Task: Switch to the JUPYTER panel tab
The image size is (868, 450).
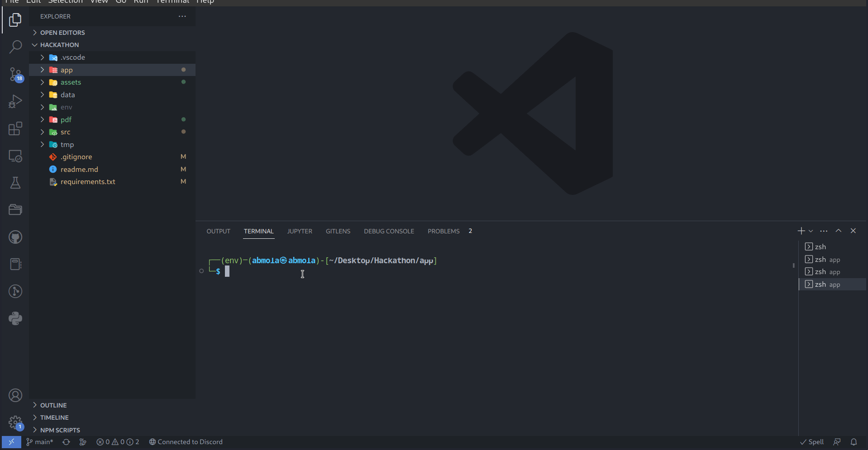Action: [x=300, y=231]
